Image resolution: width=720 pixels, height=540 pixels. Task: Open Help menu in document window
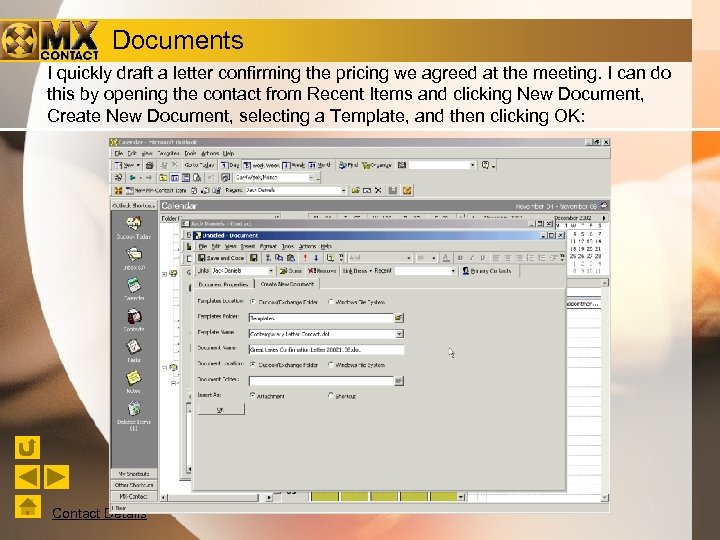326,247
